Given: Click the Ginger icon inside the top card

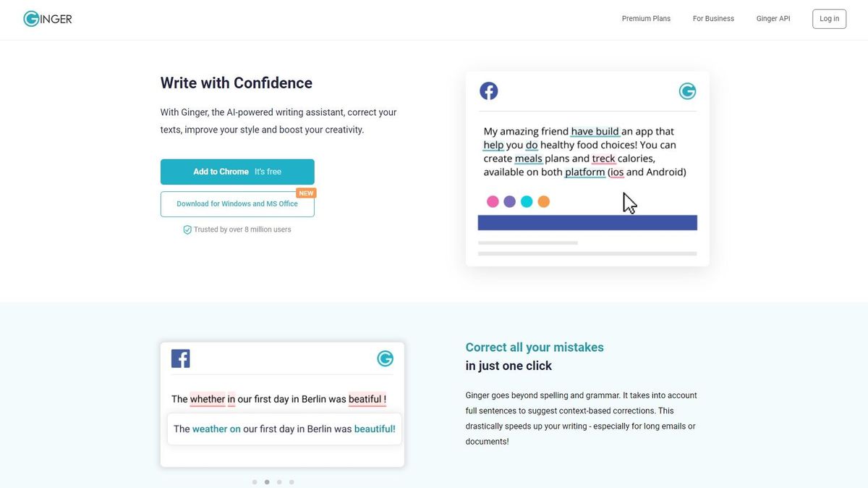Looking at the screenshot, I should (x=686, y=90).
